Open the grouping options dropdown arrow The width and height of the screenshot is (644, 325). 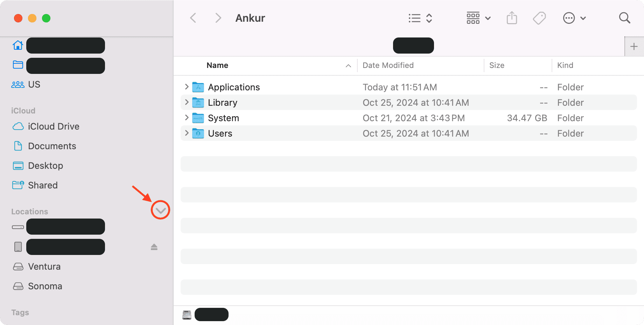(488, 18)
